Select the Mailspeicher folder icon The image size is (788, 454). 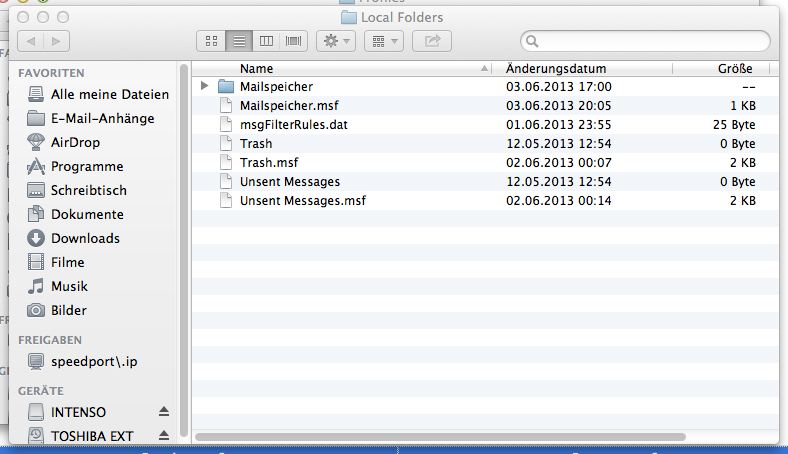coord(226,86)
